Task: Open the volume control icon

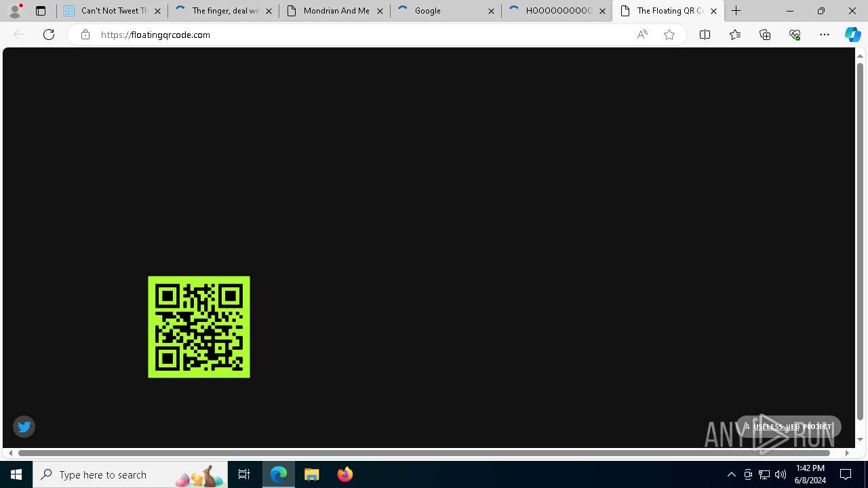Action: point(781,474)
